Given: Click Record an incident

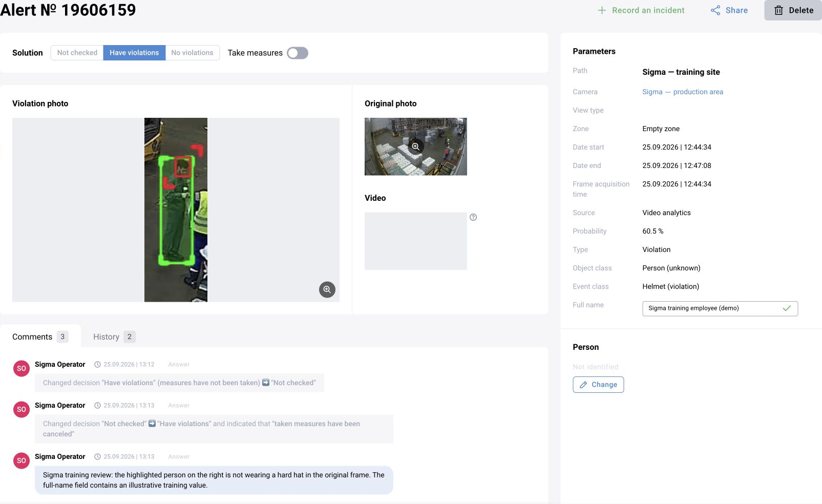Looking at the screenshot, I should pos(641,10).
